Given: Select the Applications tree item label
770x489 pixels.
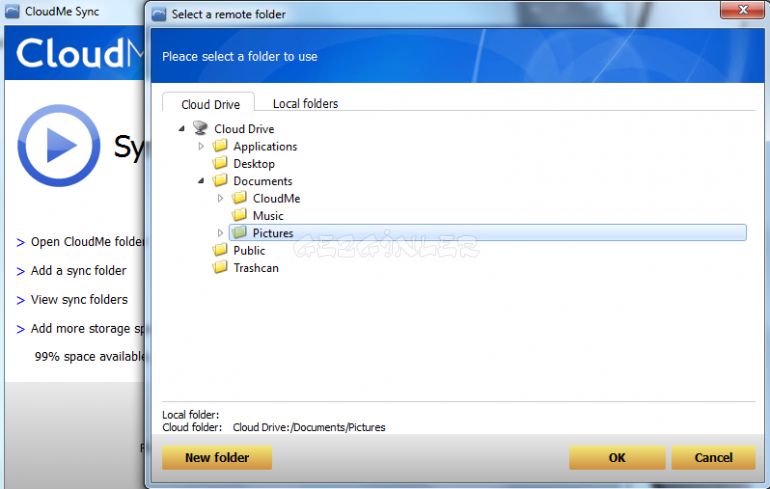Looking at the screenshot, I should tap(265, 146).
